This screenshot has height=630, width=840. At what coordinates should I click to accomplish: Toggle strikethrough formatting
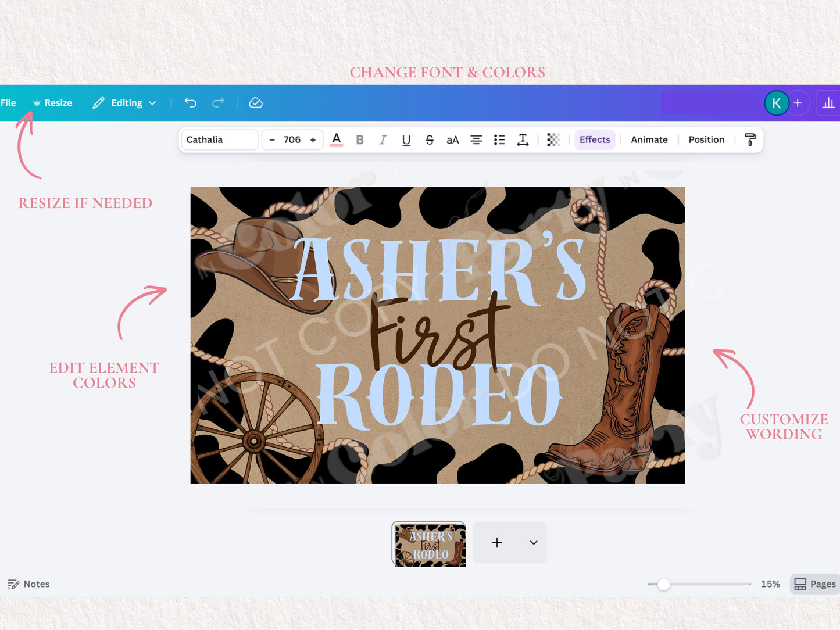(x=430, y=139)
